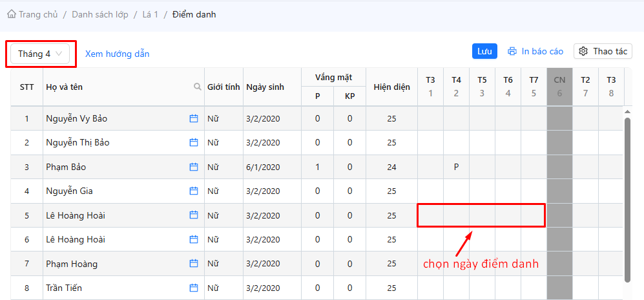Open the Xem hướng dẫn link

click(117, 54)
